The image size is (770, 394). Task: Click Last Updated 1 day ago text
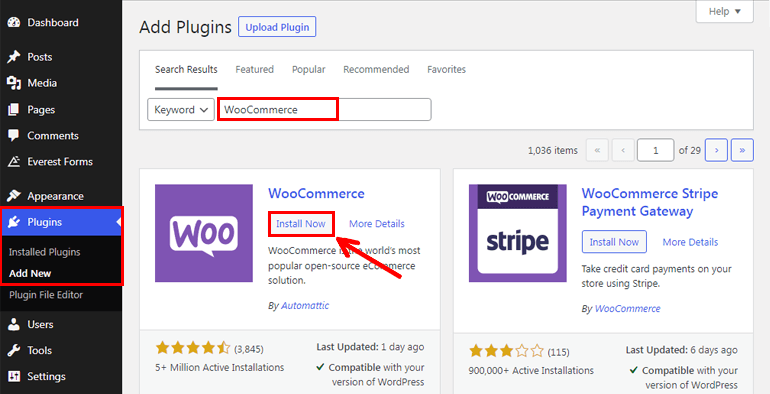370,347
